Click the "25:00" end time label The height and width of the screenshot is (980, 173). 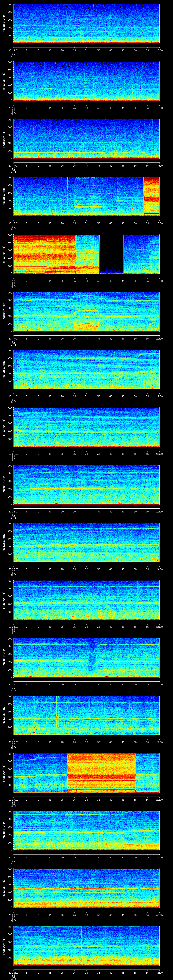pos(160,627)
